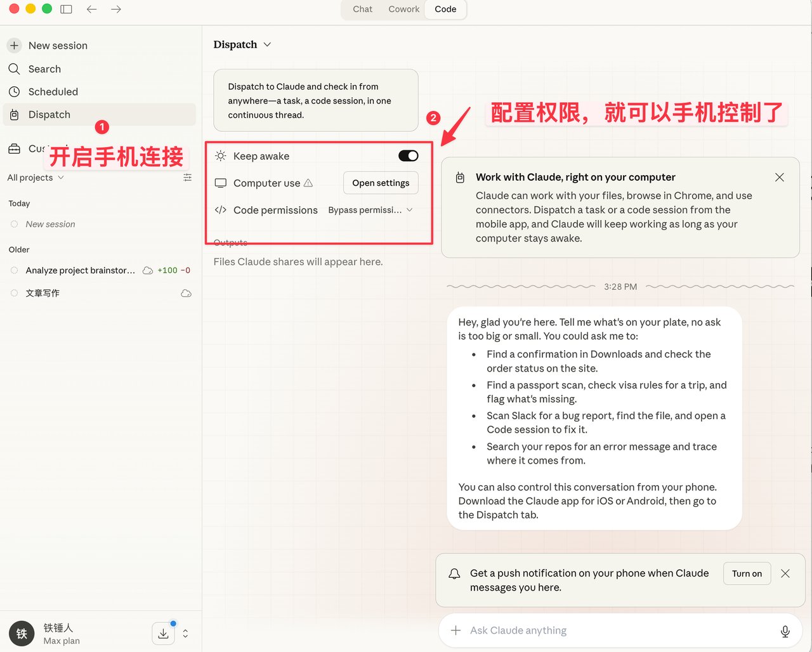The width and height of the screenshot is (812, 652).
Task: Click the briefcase icon in sidebar
Action: coord(14,148)
